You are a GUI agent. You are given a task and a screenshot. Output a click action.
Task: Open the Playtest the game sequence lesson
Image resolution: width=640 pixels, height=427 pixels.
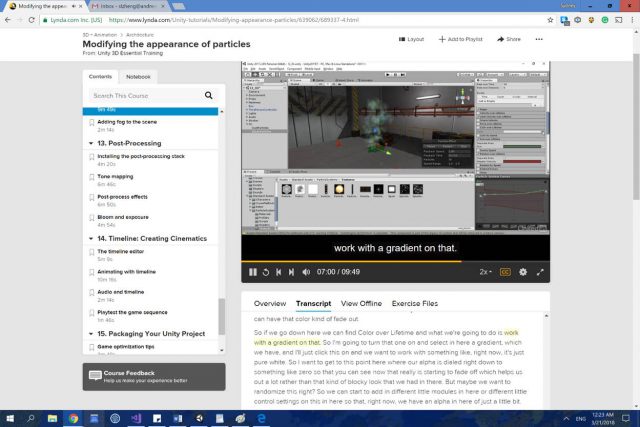click(132, 312)
